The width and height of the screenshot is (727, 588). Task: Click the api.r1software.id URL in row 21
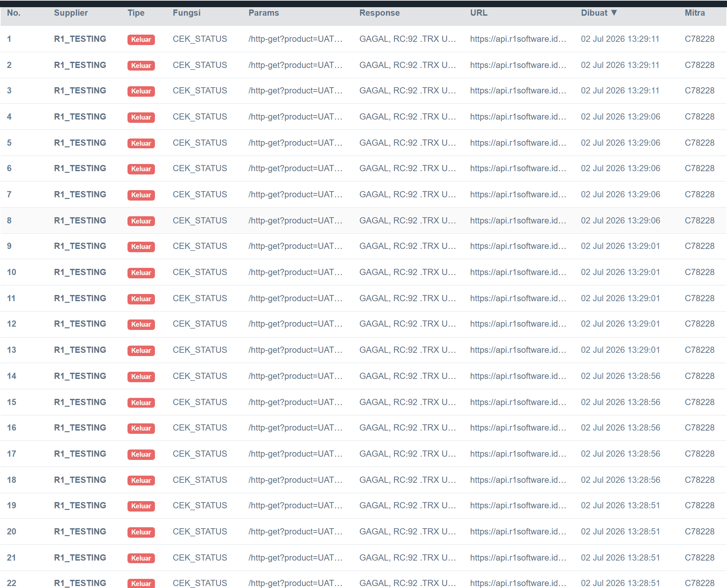coord(518,558)
